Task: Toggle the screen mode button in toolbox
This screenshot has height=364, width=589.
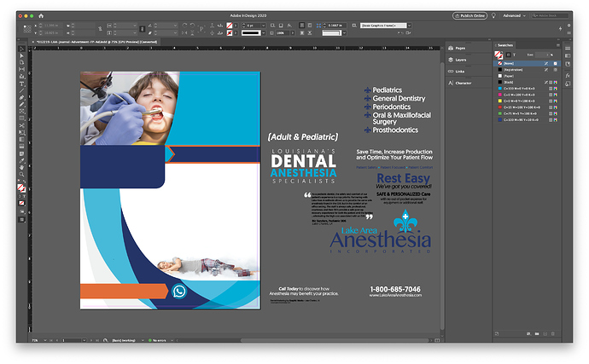Action: click(x=22, y=220)
